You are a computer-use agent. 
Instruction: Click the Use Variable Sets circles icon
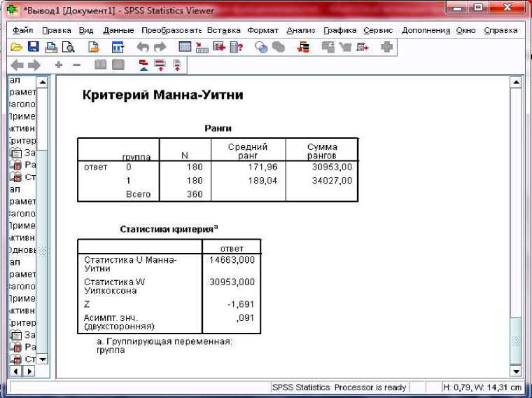click(x=261, y=47)
